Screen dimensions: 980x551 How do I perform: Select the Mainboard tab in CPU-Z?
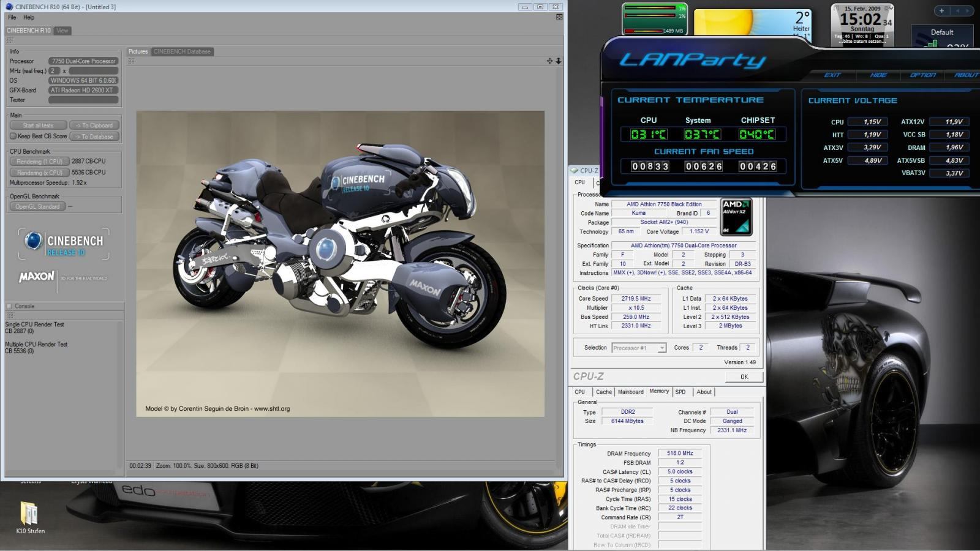630,392
